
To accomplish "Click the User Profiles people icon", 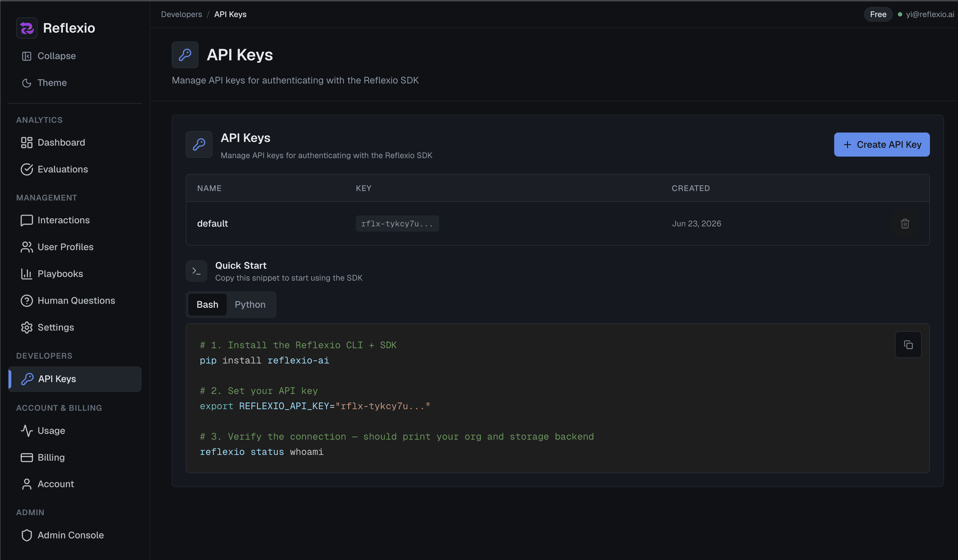I will [27, 247].
